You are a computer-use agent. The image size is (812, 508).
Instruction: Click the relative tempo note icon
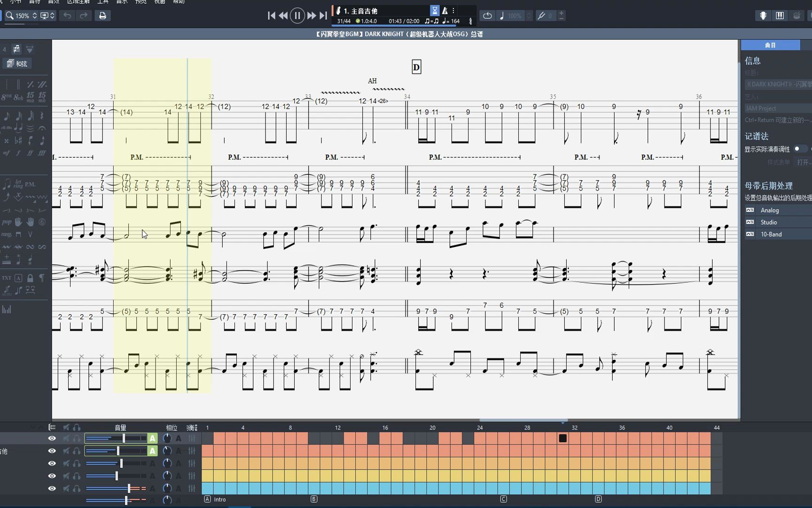(x=502, y=16)
